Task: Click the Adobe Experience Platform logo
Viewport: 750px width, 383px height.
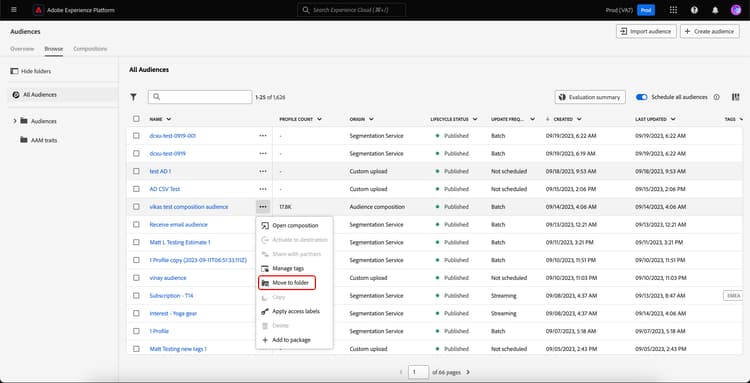Action: pyautogui.click(x=38, y=10)
